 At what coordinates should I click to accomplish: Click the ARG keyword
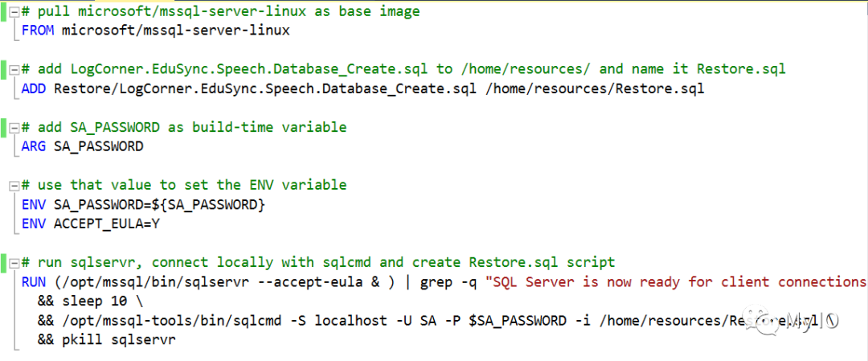34,146
